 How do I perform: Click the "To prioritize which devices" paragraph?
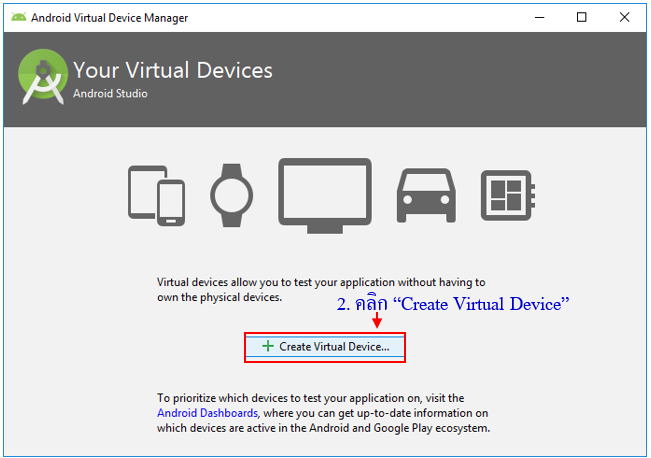[323, 413]
